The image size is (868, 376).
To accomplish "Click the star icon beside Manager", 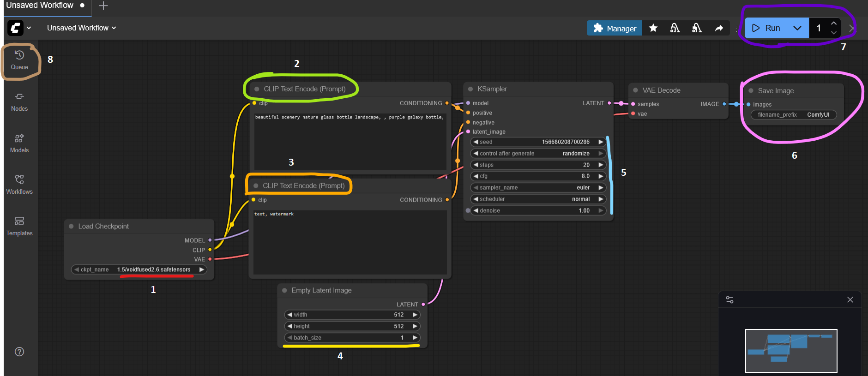I will tap(653, 28).
